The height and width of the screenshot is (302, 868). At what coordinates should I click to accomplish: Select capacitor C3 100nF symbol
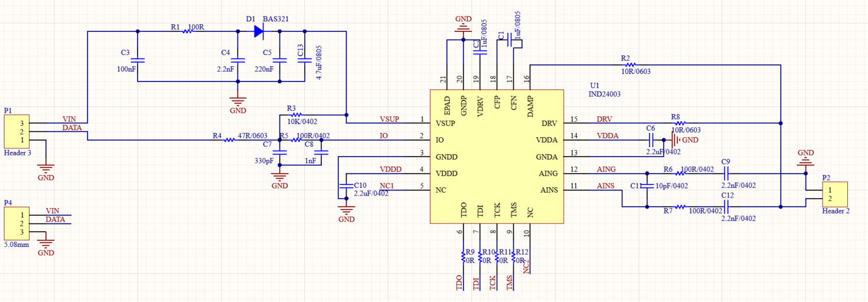(137, 60)
